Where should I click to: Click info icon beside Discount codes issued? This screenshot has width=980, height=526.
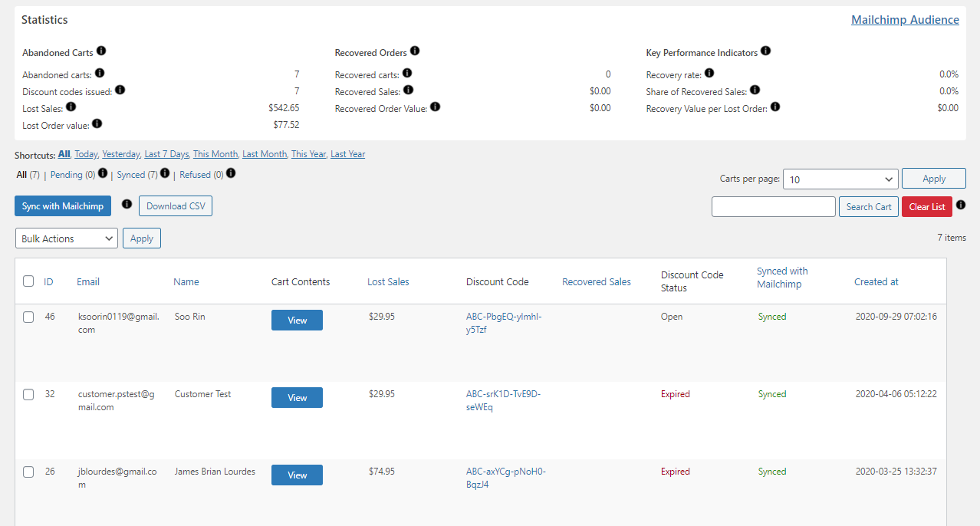(x=120, y=90)
